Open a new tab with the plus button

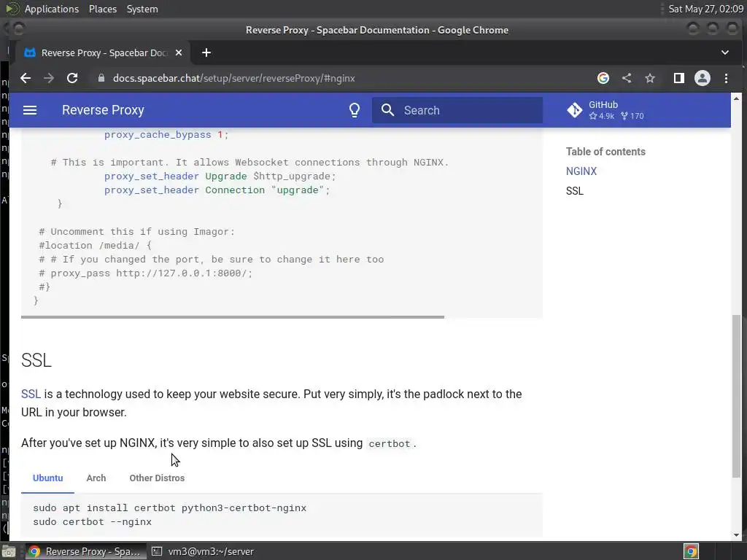(206, 52)
